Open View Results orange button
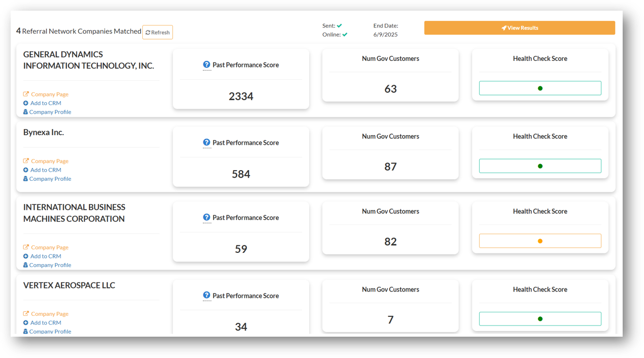Viewport: 644px width, 358px height. click(519, 28)
